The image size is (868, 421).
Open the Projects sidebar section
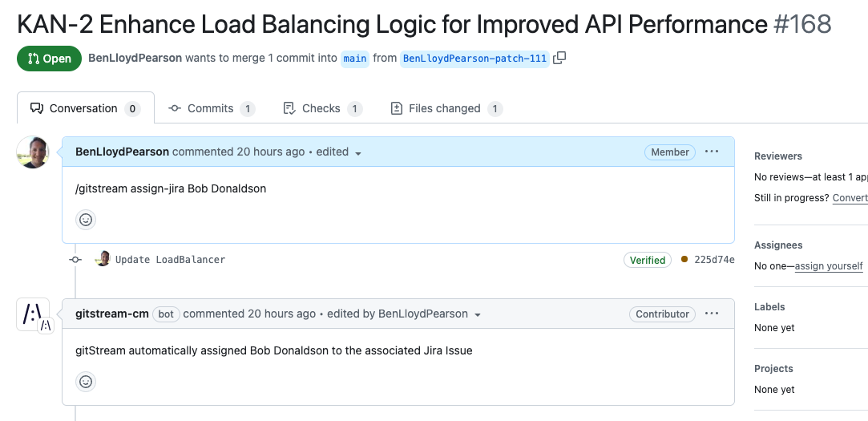[773, 368]
